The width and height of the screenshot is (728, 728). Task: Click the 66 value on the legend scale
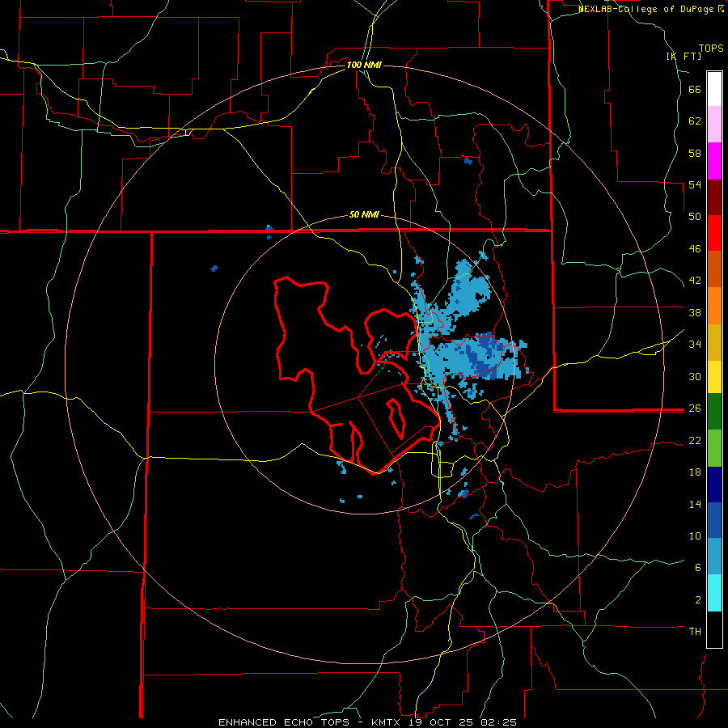(695, 89)
